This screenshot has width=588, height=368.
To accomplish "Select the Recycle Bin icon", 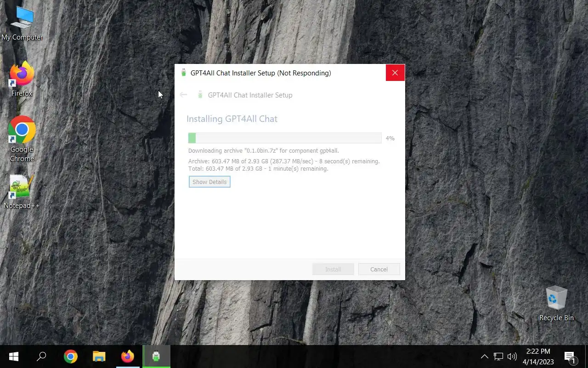I will (556, 304).
